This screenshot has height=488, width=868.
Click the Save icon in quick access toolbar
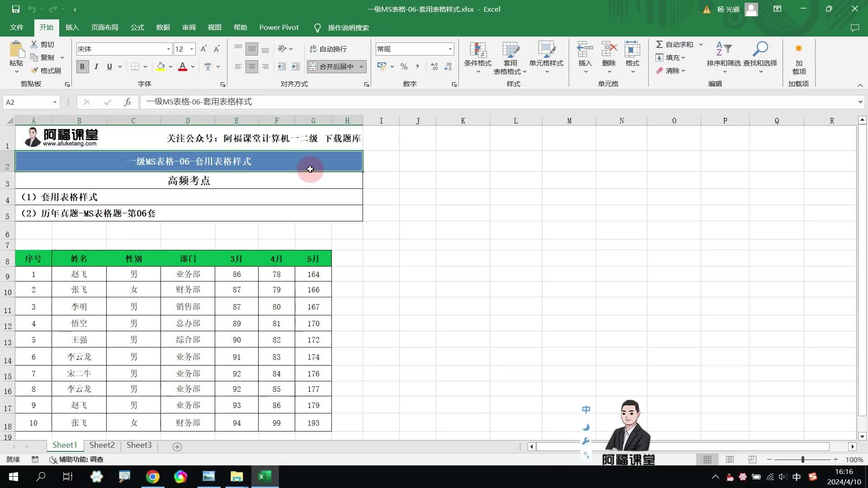(x=16, y=9)
